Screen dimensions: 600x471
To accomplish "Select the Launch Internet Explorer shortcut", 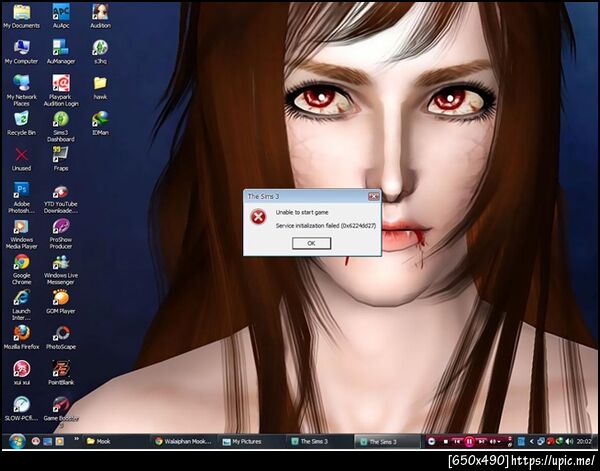I will [21, 305].
